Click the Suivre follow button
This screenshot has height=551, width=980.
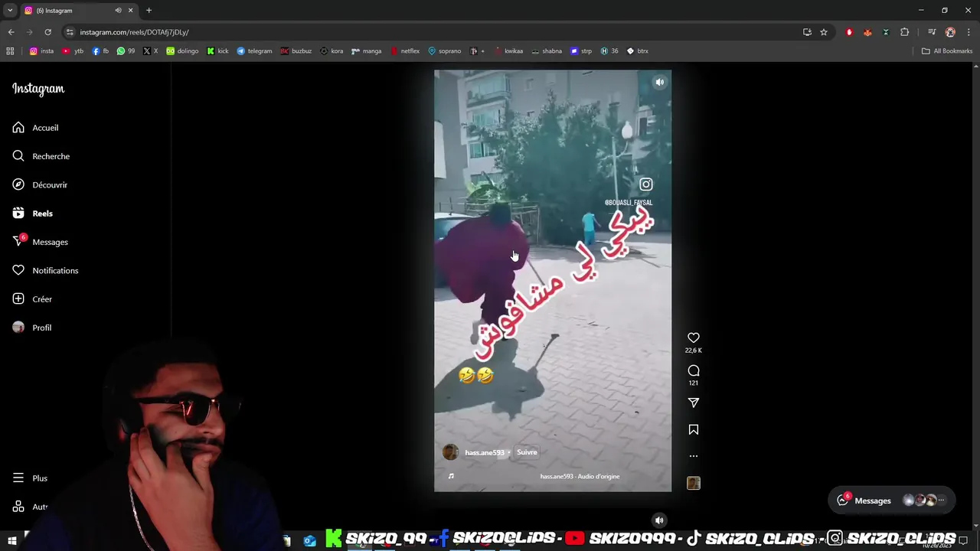click(527, 452)
